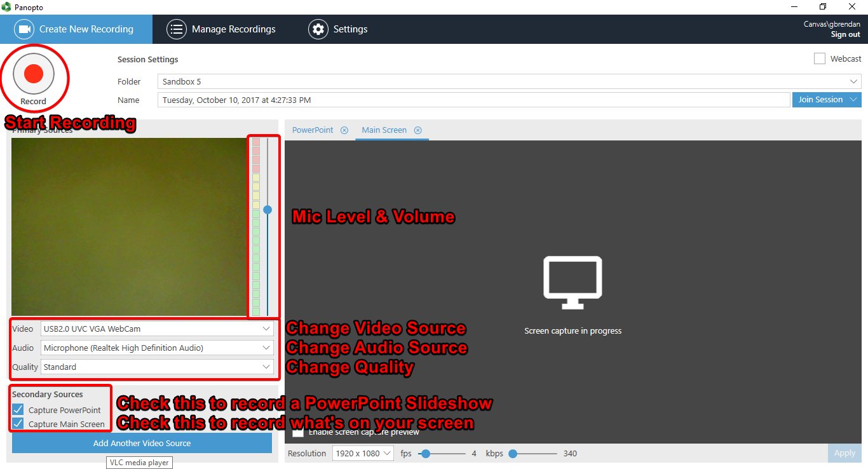Click the Join Session button

coord(820,100)
